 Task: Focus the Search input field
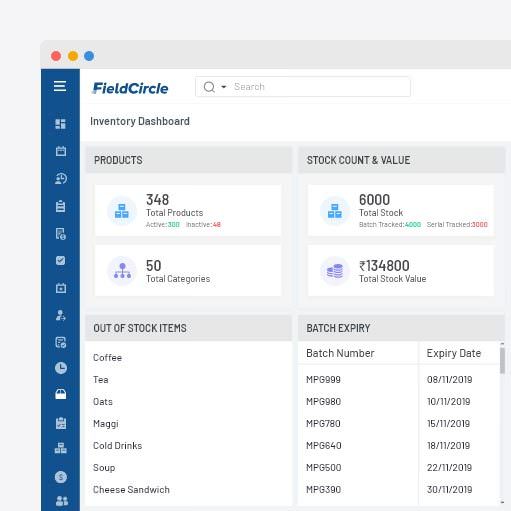pyautogui.click(x=303, y=87)
